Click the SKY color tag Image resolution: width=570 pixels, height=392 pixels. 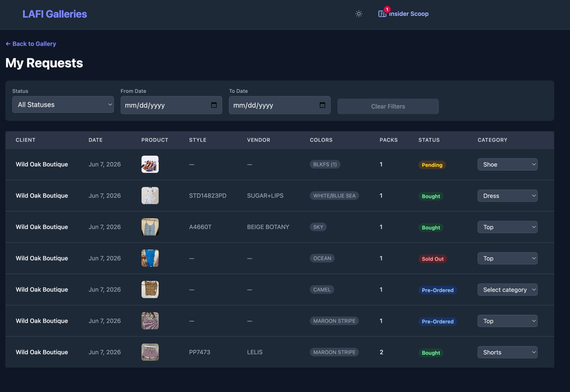click(x=318, y=227)
